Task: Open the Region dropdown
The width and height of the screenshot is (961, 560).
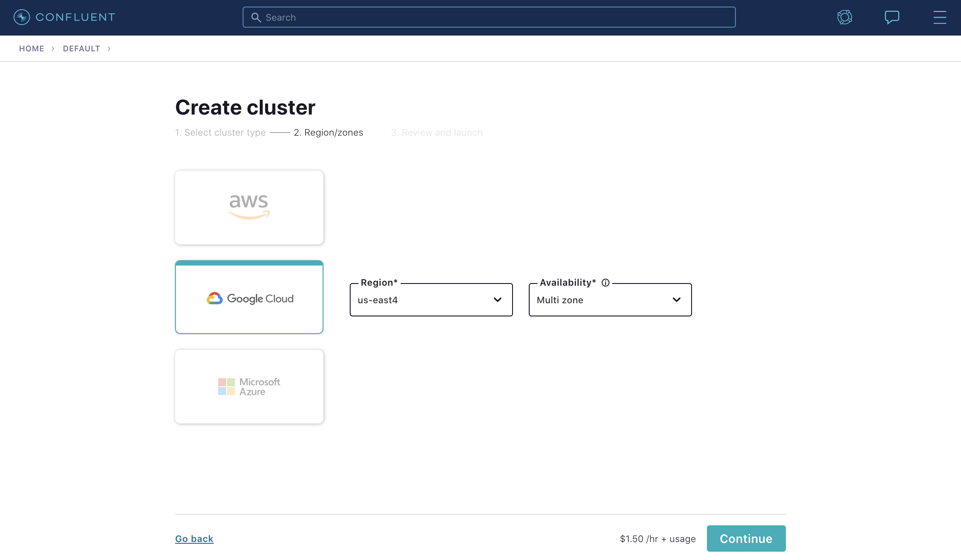Action: (x=431, y=300)
